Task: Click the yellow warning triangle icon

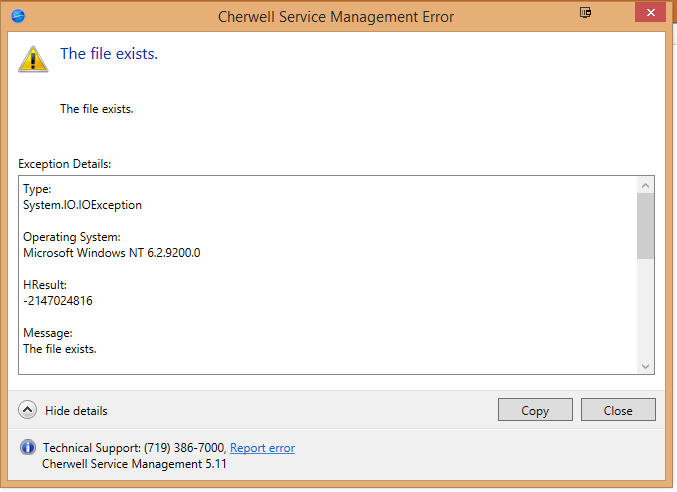Action: tap(33, 58)
